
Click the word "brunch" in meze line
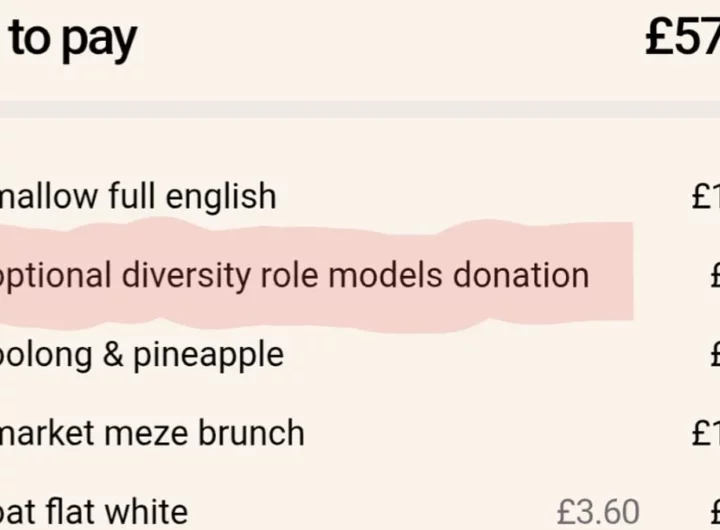tap(251, 433)
